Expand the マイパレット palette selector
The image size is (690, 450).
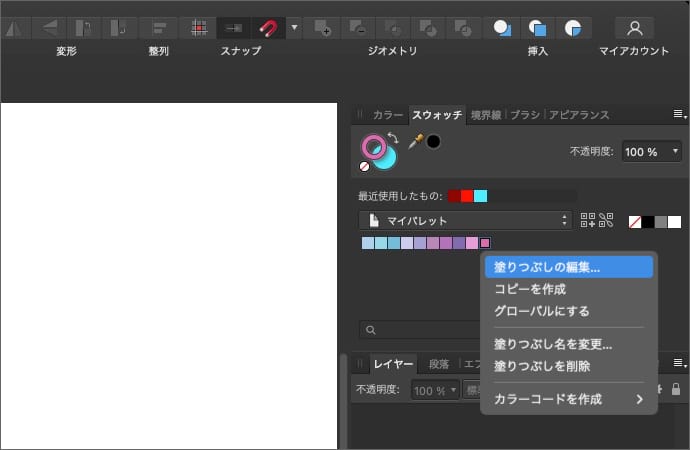(465, 220)
